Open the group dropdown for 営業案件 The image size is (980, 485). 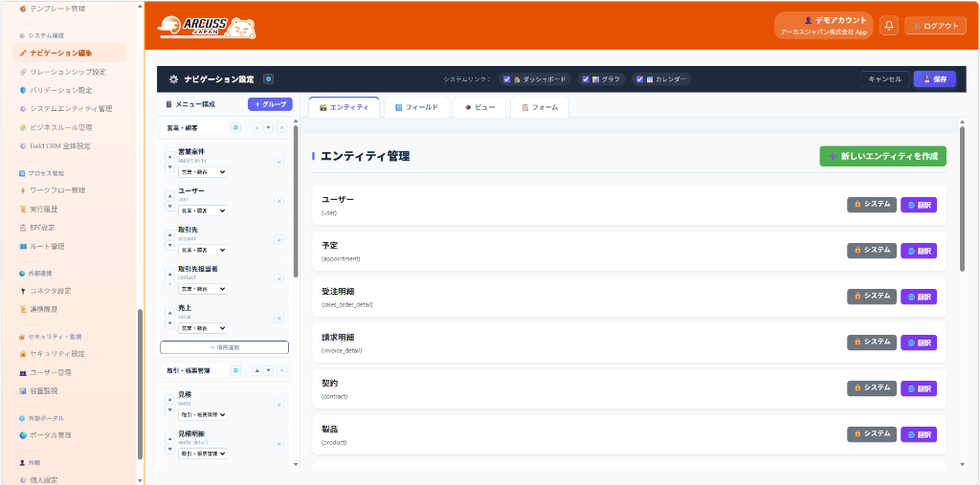point(203,172)
